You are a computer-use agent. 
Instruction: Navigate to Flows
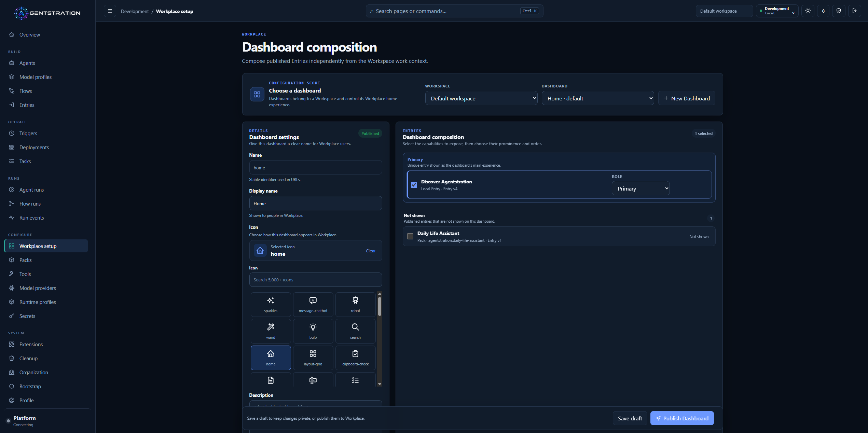coord(46,91)
